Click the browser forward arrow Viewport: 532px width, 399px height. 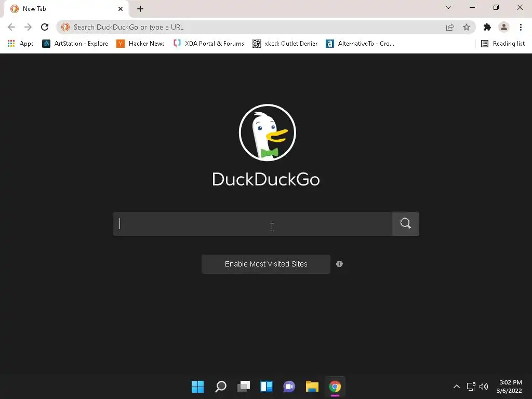tap(28, 27)
